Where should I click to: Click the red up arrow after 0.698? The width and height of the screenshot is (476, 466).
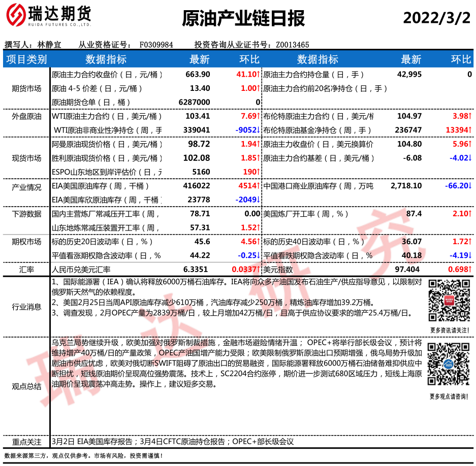[x=470, y=270]
